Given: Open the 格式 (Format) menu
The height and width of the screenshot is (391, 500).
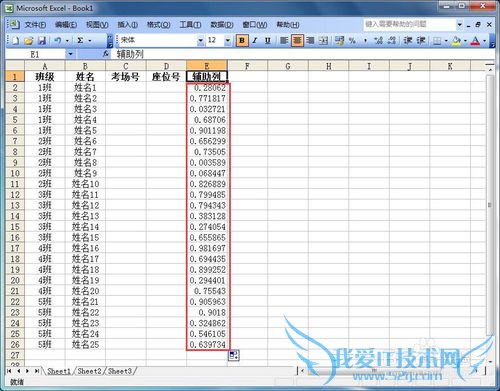Looking at the screenshot, I should coord(159,25).
